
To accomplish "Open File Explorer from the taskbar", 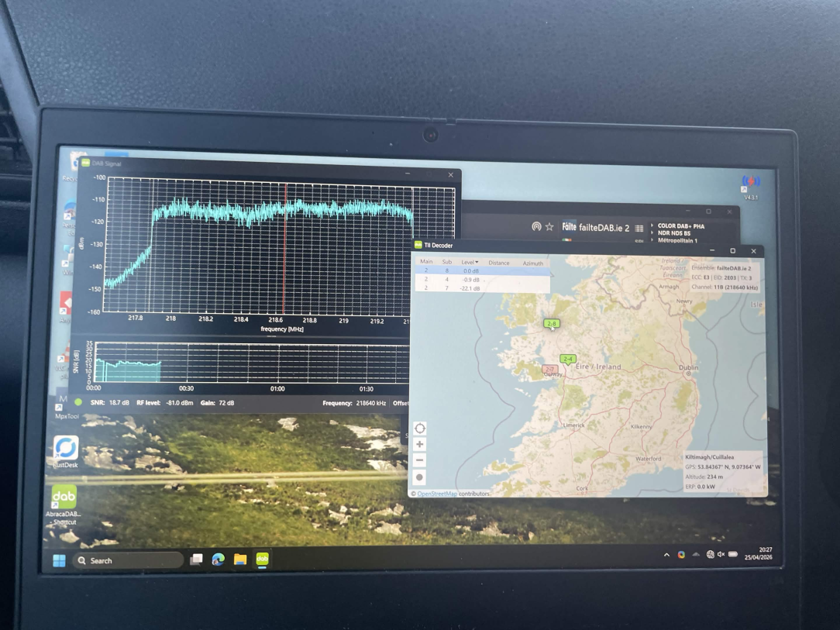I will click(x=240, y=559).
